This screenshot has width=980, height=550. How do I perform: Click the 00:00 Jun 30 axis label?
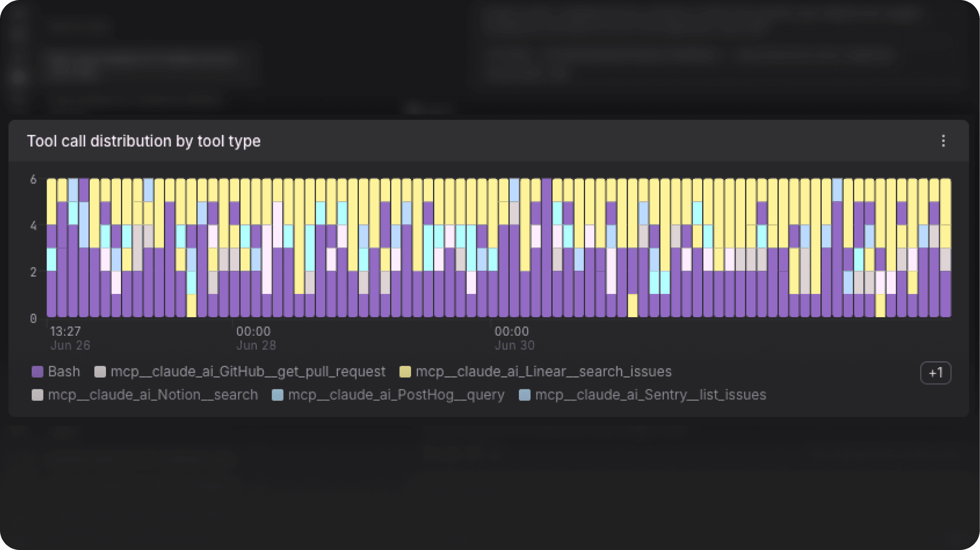pos(514,338)
